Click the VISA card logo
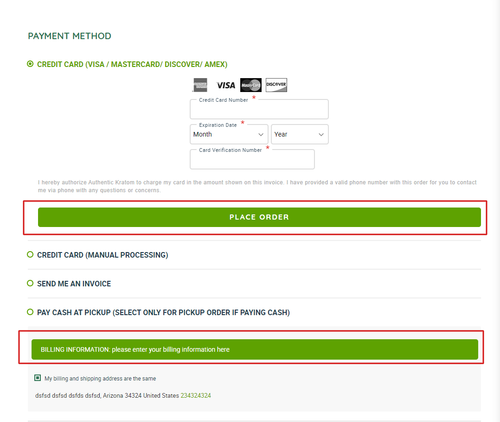 [226, 85]
